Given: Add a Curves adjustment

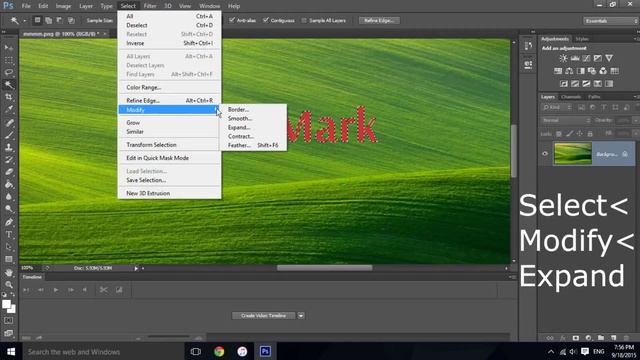Looking at the screenshot, I should 586,58.
